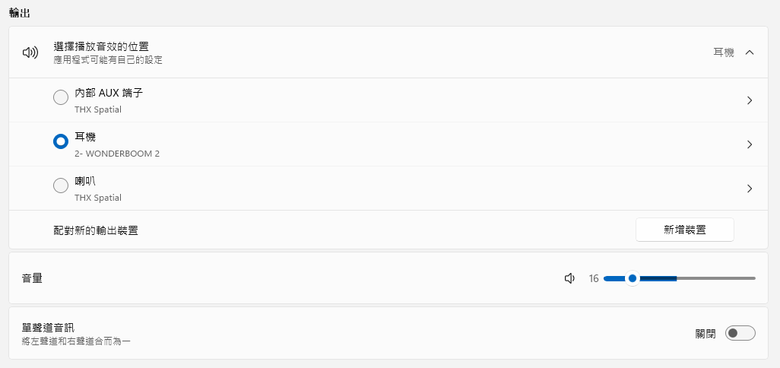Click the 選擇播放音效的位置 header
This screenshot has height=368, width=780.
[x=101, y=47]
